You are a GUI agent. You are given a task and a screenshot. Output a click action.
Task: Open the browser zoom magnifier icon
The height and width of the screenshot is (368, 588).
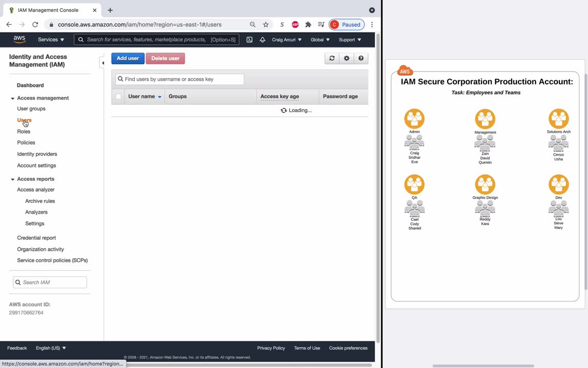click(253, 25)
